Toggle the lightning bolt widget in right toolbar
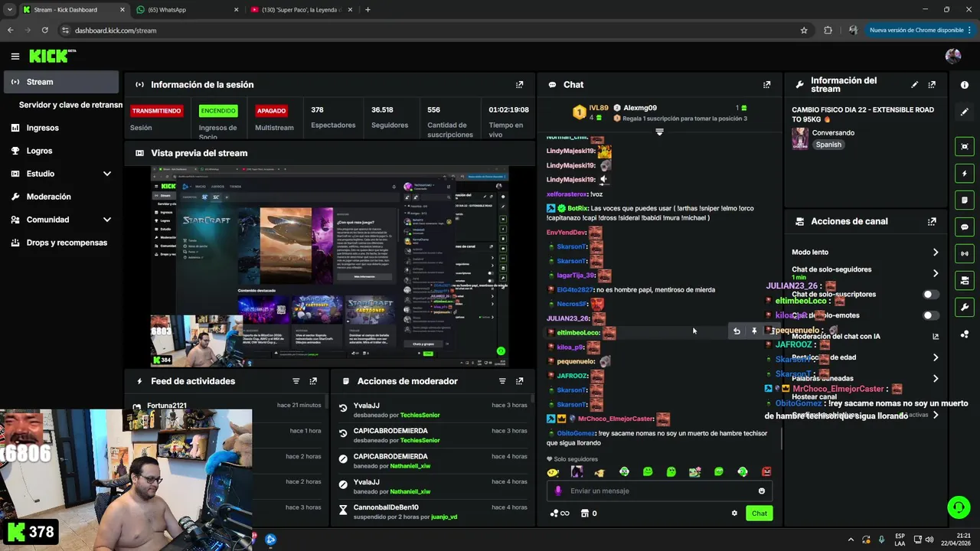Viewport: 980px width, 551px height. [965, 174]
